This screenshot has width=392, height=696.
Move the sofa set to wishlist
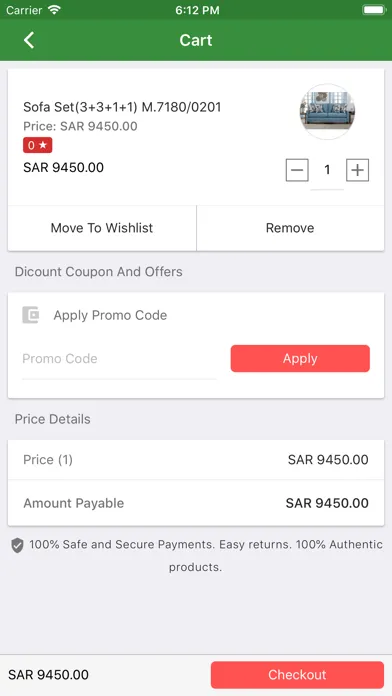point(102,228)
